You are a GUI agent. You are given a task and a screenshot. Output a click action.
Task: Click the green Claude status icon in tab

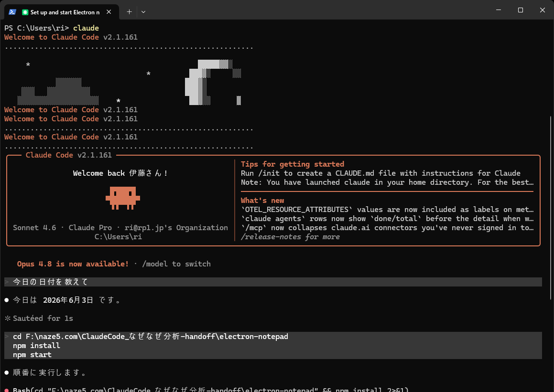tap(25, 12)
